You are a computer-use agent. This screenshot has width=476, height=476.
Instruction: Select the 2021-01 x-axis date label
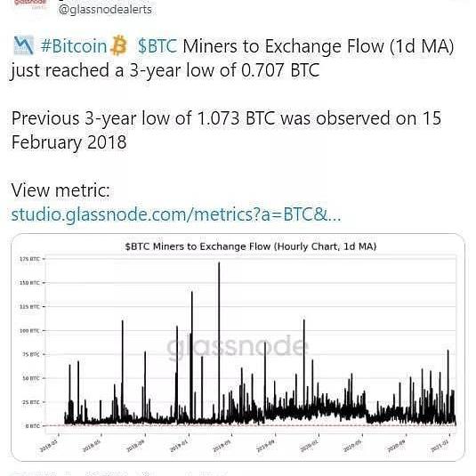440,446
